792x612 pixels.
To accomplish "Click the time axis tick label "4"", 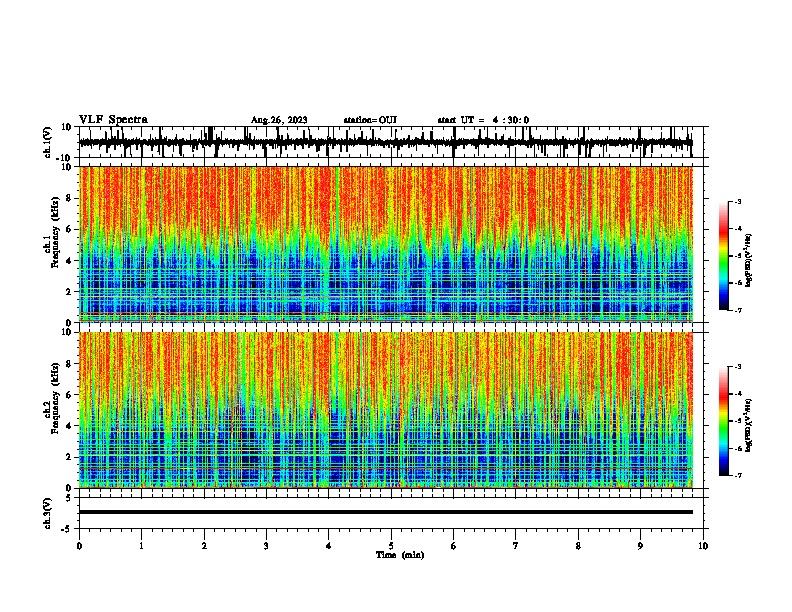I will pos(329,546).
